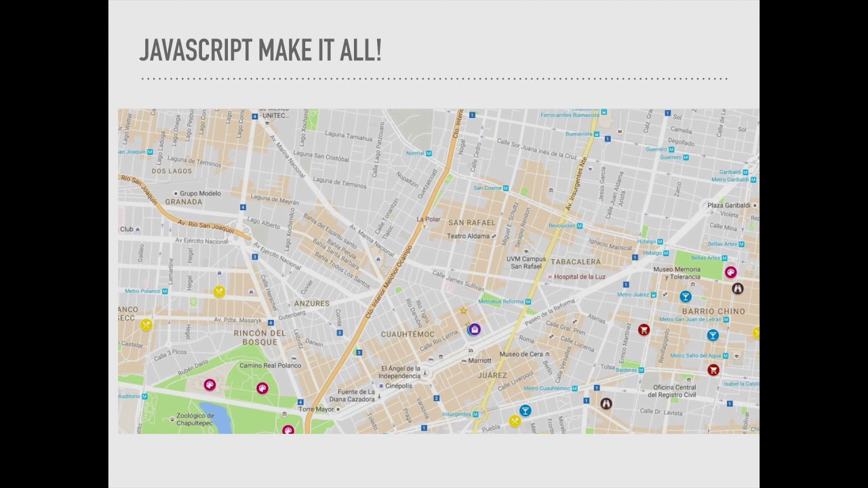This screenshot has width=868, height=488.
Task: Click the Camino Real Polanco label
Action: pyautogui.click(x=270, y=365)
